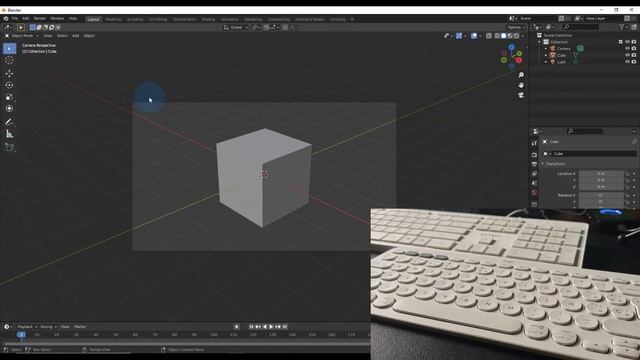Switch to the Sculpting workspace tab
Viewport: 640px width, 360px height.
pos(135,19)
